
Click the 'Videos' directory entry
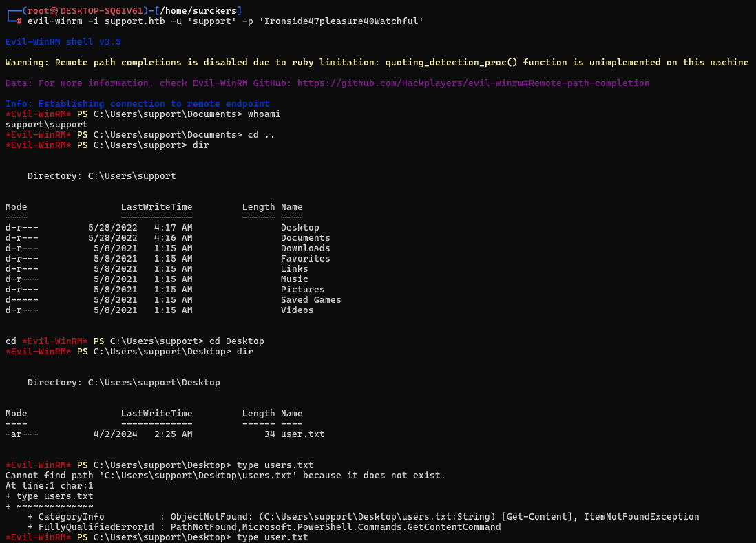297,310
